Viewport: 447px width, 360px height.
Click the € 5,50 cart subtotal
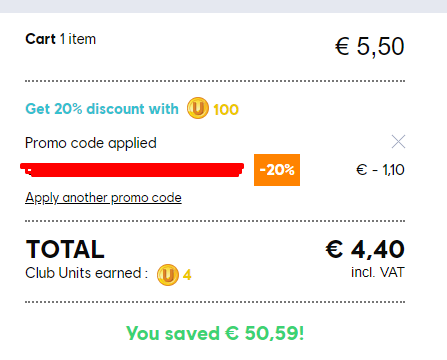370,46
